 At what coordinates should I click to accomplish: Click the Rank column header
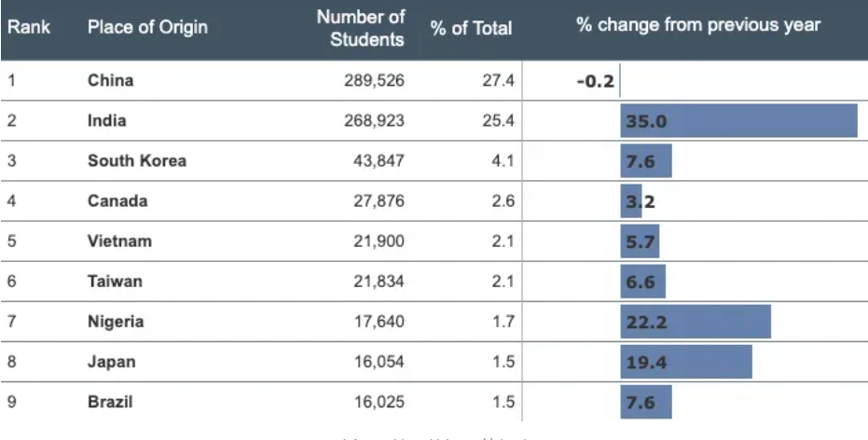[x=29, y=27]
